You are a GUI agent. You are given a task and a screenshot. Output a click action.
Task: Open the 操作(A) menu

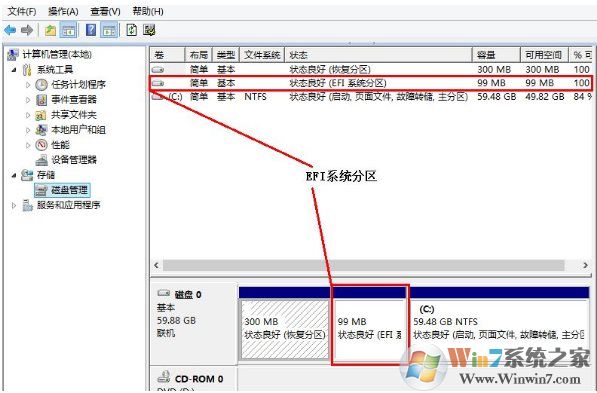click(x=63, y=11)
